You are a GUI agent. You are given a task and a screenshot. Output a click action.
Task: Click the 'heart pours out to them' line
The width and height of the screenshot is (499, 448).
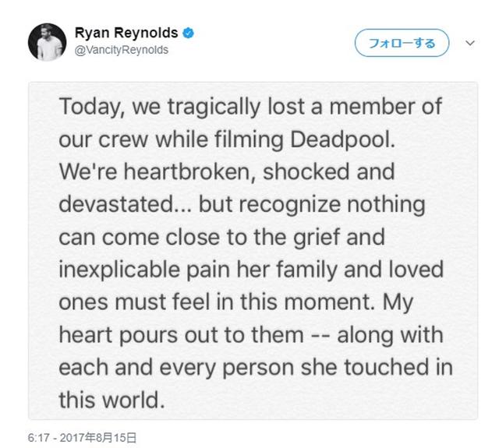point(251,335)
